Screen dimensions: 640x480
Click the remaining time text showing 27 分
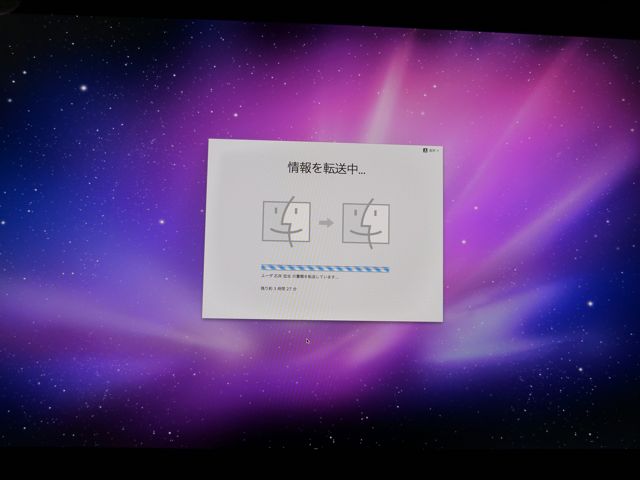279,288
